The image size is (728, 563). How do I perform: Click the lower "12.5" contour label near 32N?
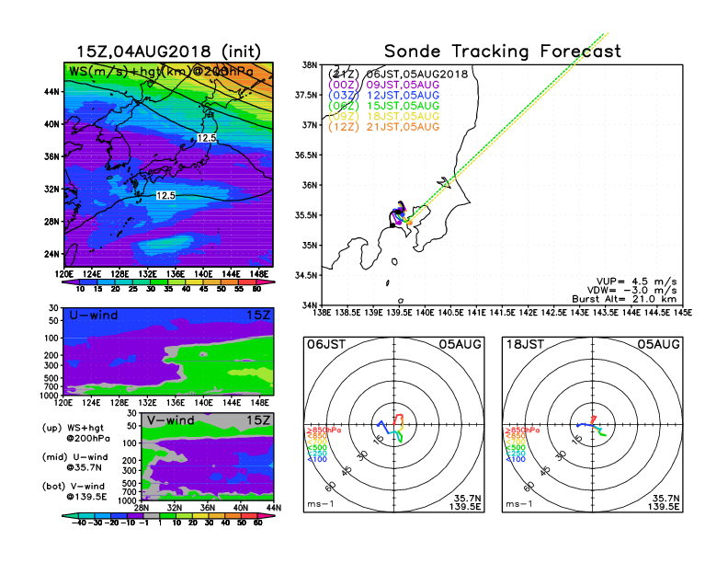pos(165,196)
